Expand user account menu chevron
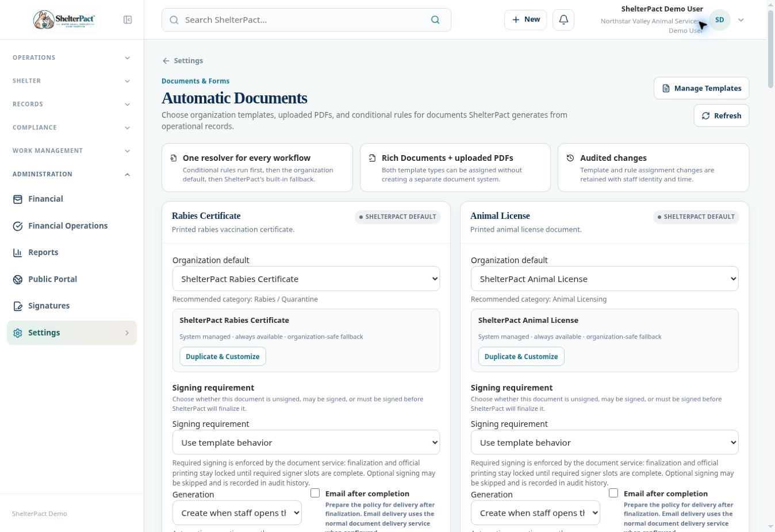775x532 pixels. (x=741, y=20)
